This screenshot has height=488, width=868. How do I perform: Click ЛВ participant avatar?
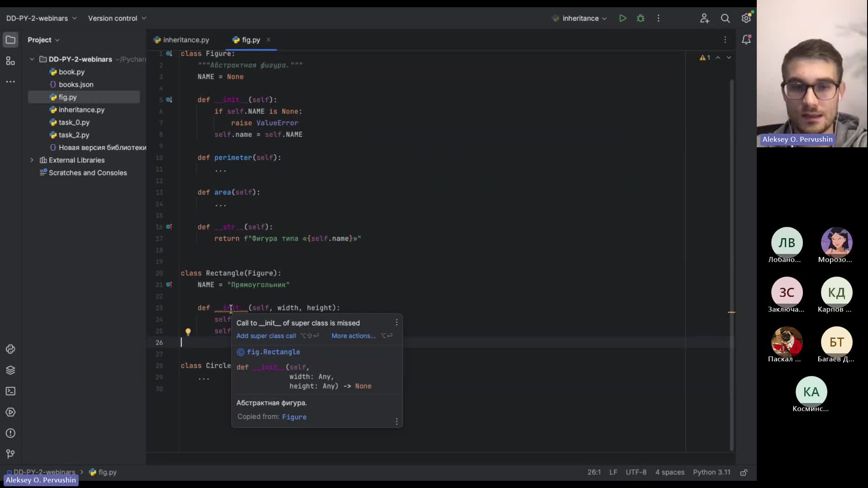coord(787,243)
